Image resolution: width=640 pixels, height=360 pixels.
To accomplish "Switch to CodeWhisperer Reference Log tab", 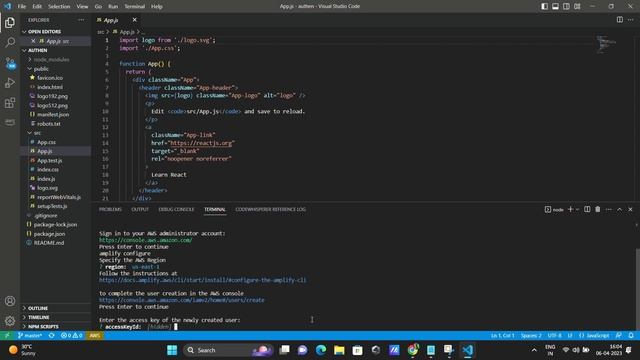I will [x=270, y=209].
